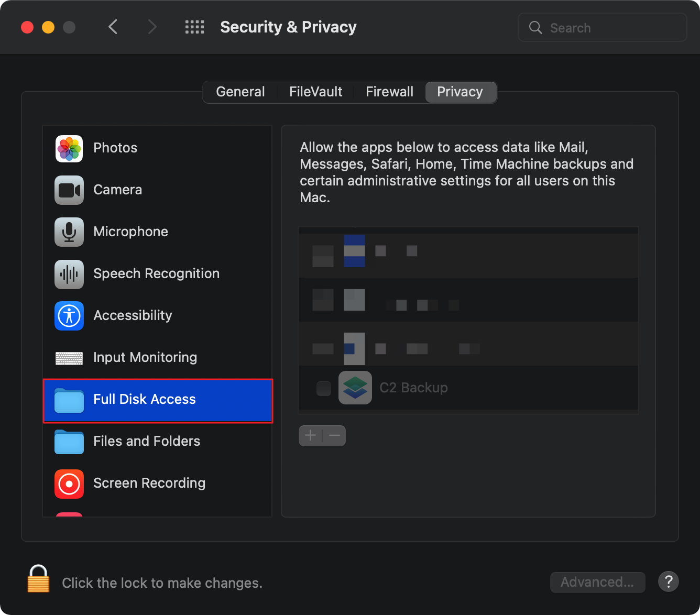
Task: Add an app using the plus button
Action: (x=310, y=435)
